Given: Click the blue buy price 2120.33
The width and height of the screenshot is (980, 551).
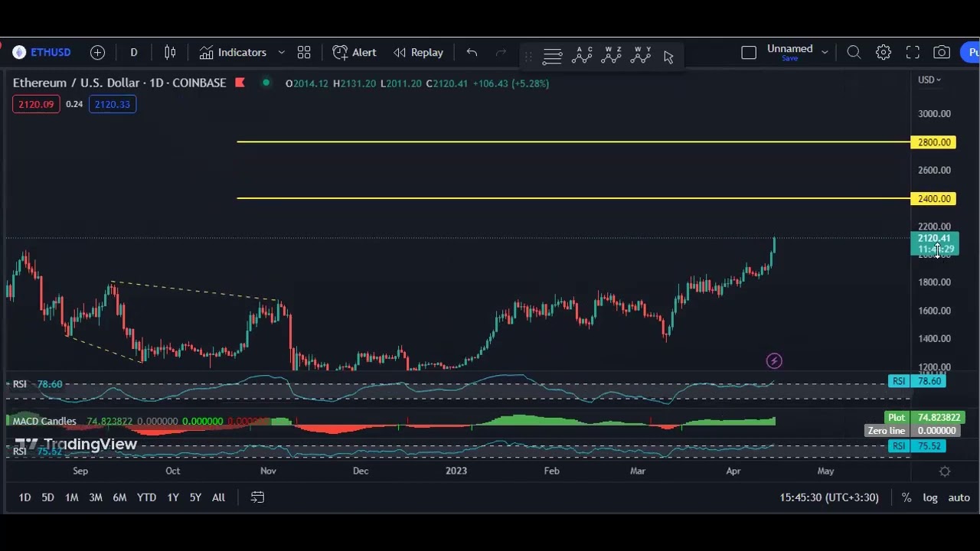Looking at the screenshot, I should (x=113, y=104).
